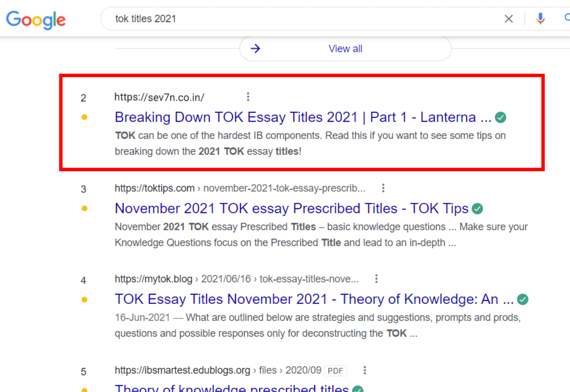
Task: Open three-dot menu for toktips.com result
Action: click(383, 188)
